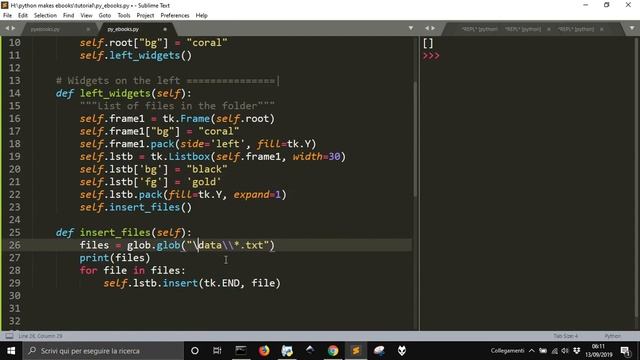Click the left editor vertical scrollbar
The height and width of the screenshot is (360, 640).
tap(415, 139)
